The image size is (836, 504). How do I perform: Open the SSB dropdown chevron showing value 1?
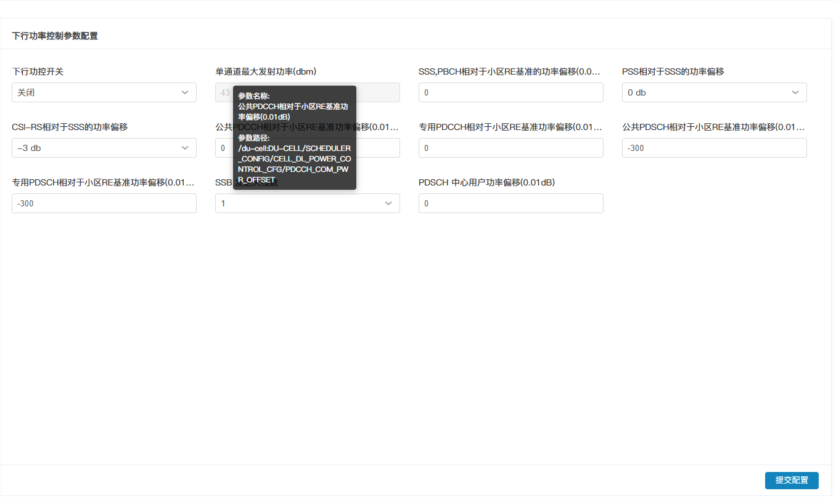(388, 203)
